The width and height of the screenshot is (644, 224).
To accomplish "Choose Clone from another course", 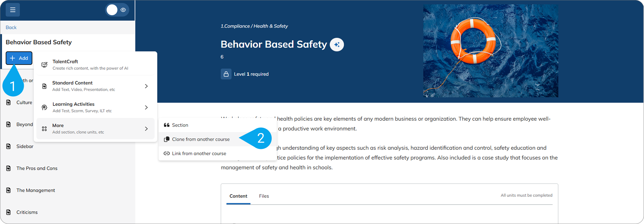I will click(x=201, y=139).
